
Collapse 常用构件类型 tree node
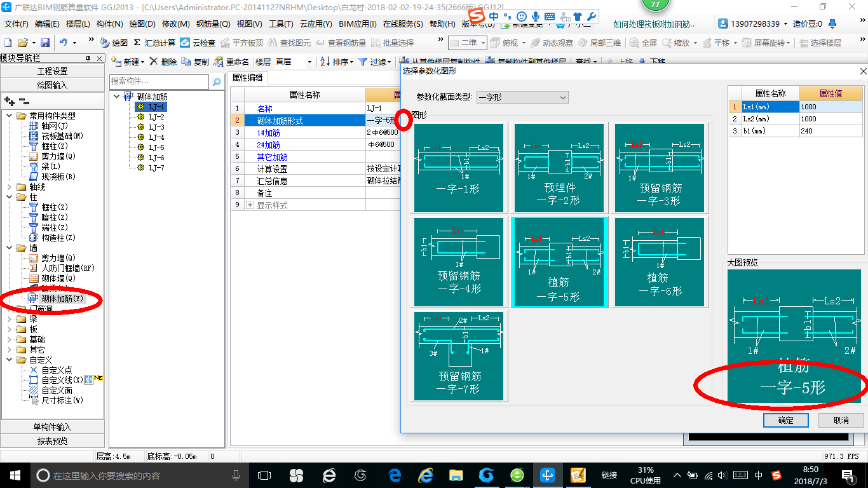[x=10, y=116]
